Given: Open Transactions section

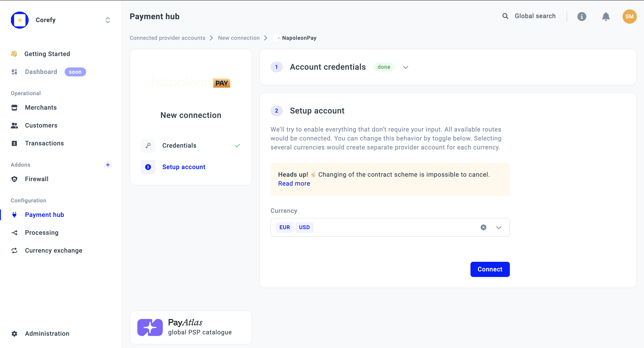Looking at the screenshot, I should click(x=44, y=143).
